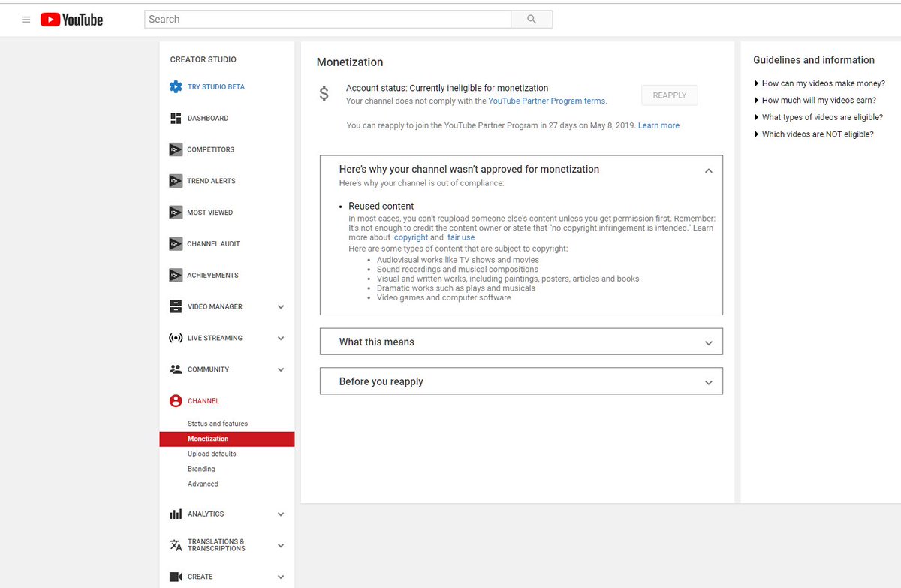
Task: Click the Reused content heading
Action: tap(381, 206)
